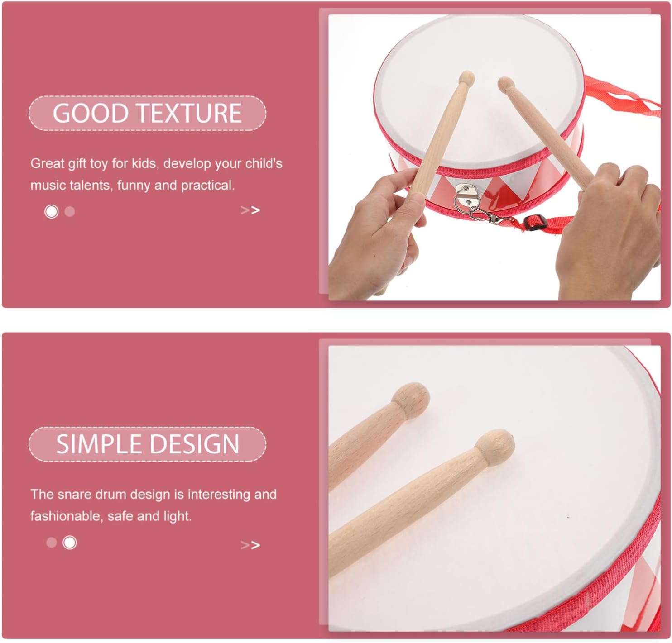Viewport: 672px width, 643px height.
Task: Select the dim second dot under Good Texture
Action: click(70, 211)
